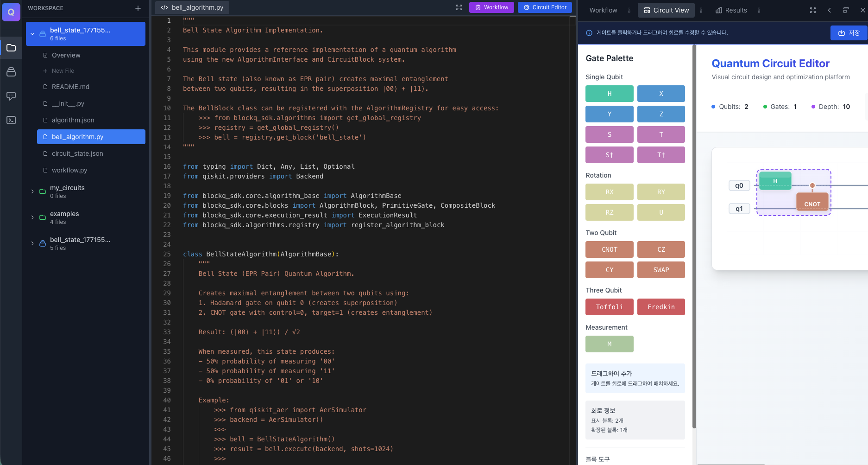This screenshot has height=465, width=868.
Task: Select the Toffoli gate in palette
Action: click(x=609, y=307)
